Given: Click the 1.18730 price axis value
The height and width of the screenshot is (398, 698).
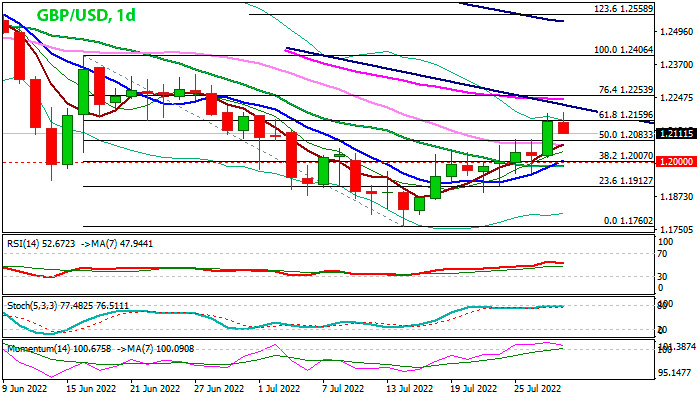Looking at the screenshot, I should [677, 197].
